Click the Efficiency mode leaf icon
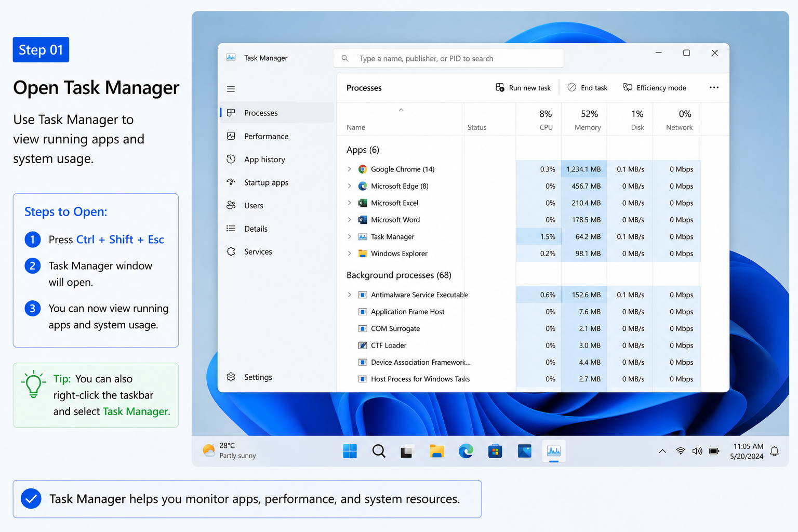Viewport: 798px width, 532px height. 628,87
